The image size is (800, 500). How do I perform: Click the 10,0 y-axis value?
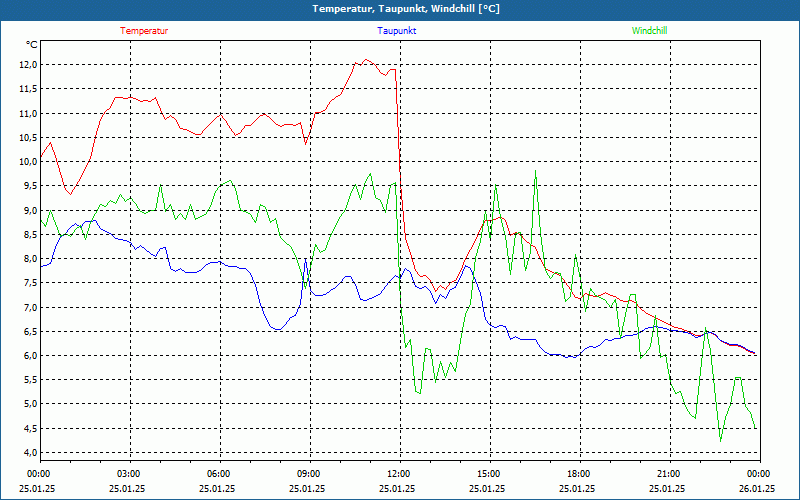coord(29,162)
